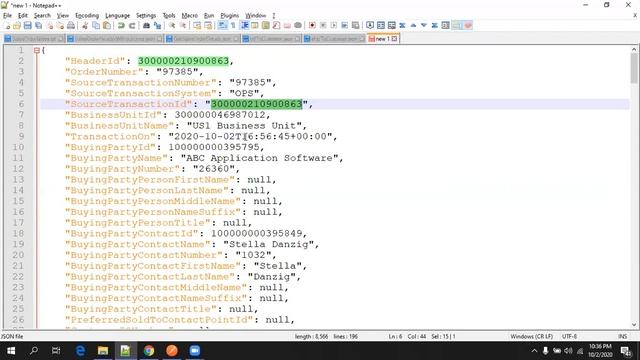
Task: Open the Encoding menu
Action: (87, 16)
